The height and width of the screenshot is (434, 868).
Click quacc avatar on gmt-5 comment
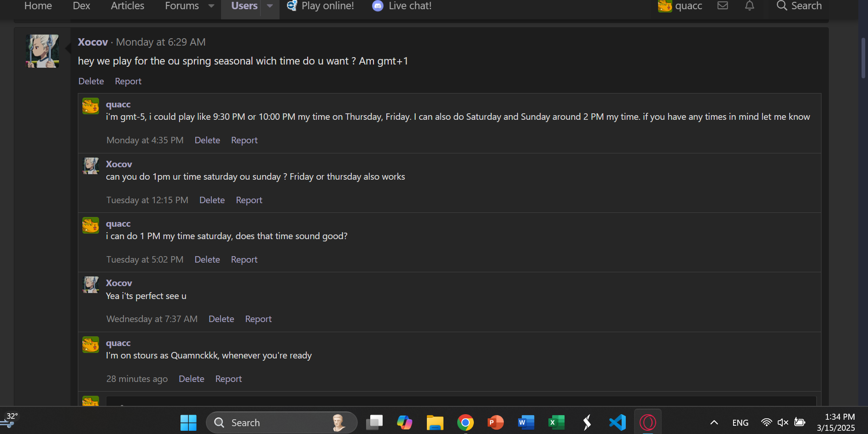[x=91, y=106]
